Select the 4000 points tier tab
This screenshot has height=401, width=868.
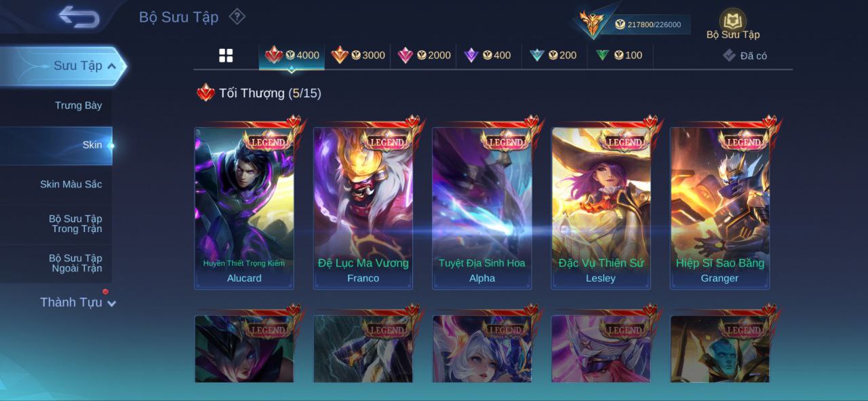(x=292, y=56)
